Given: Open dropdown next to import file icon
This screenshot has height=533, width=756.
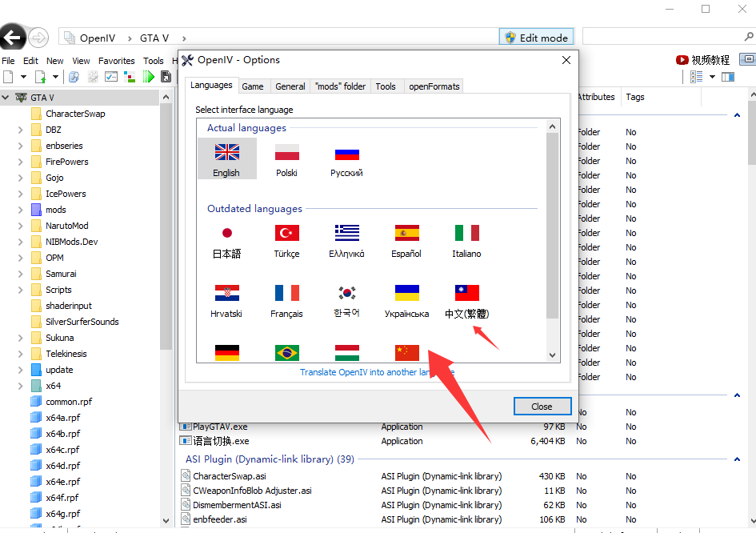Looking at the screenshot, I should coord(55,77).
